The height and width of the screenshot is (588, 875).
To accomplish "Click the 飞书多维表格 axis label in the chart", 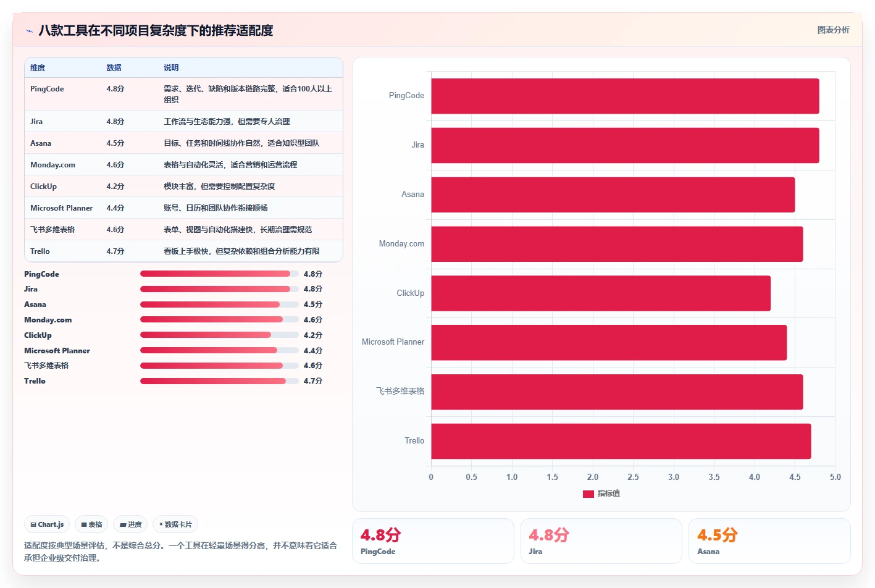I will pos(400,392).
